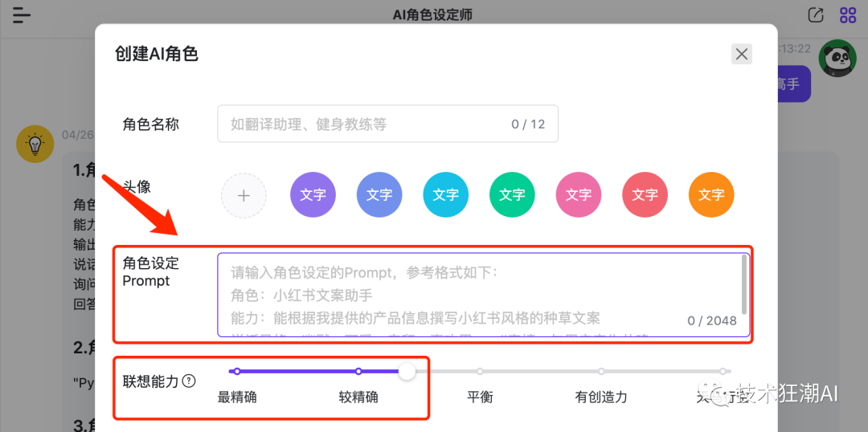Image resolution: width=868 pixels, height=432 pixels.
Task: Open the hamburger menu in header
Action: 21,15
